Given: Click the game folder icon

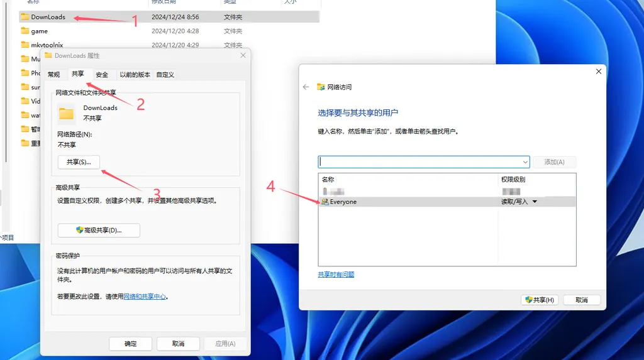Looking at the screenshot, I should click(x=25, y=31).
